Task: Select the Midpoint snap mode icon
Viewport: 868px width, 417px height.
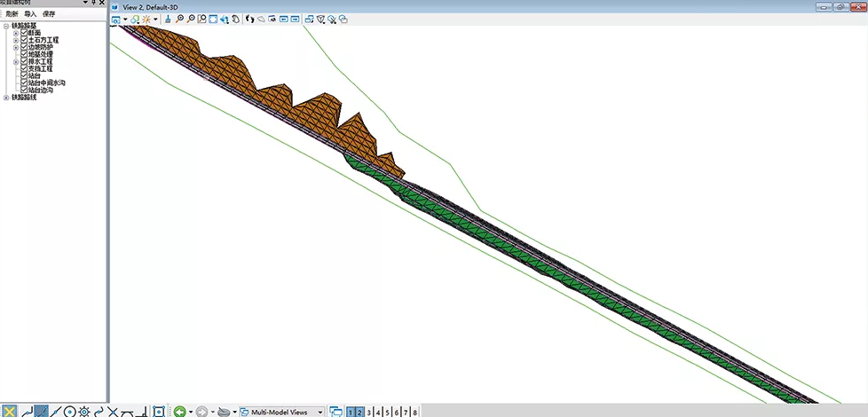Action: tap(57, 411)
